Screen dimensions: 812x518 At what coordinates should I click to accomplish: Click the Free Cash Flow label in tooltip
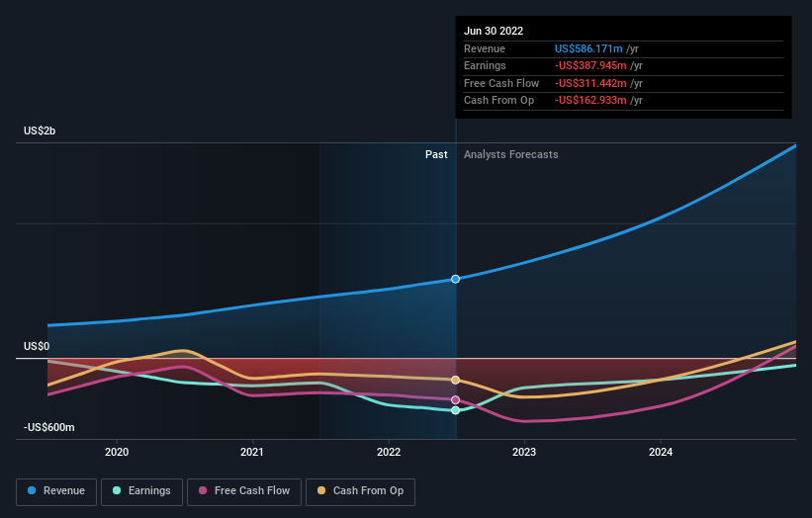[501, 83]
